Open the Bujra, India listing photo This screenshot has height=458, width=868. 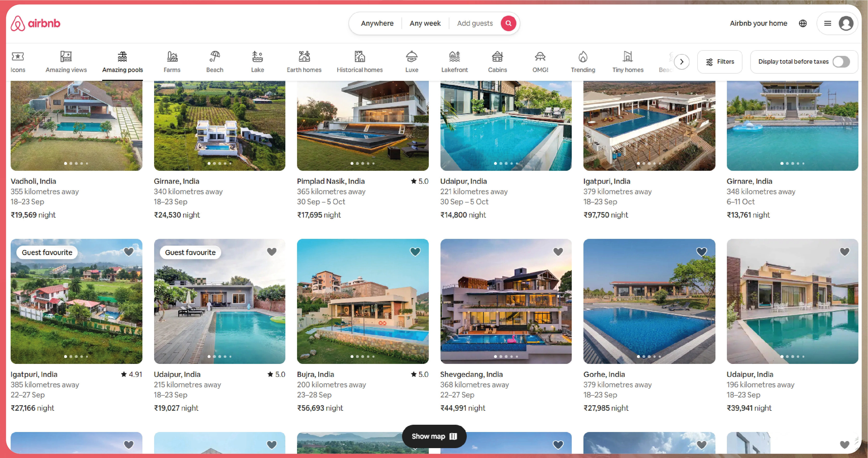(363, 301)
